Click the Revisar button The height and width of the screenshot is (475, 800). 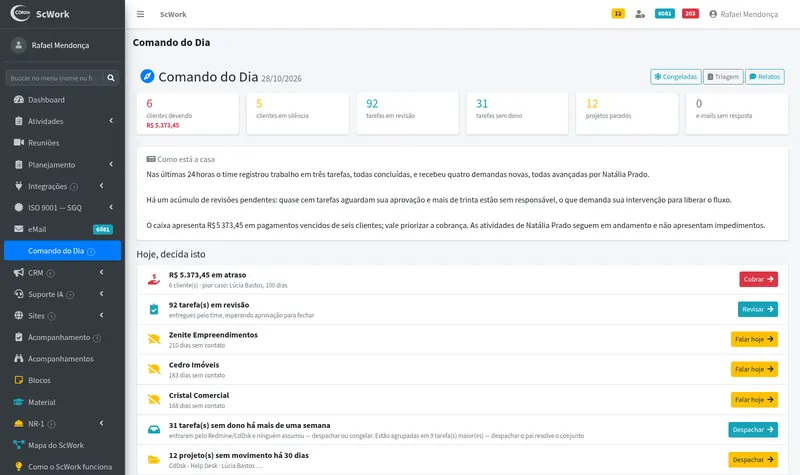click(758, 309)
